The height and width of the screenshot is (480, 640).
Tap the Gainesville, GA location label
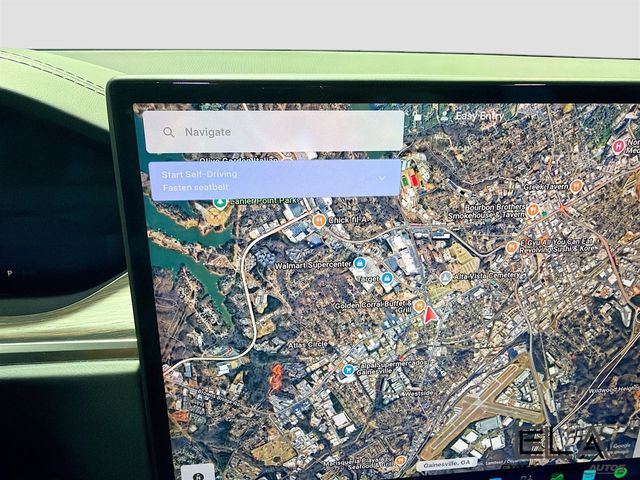click(x=447, y=464)
